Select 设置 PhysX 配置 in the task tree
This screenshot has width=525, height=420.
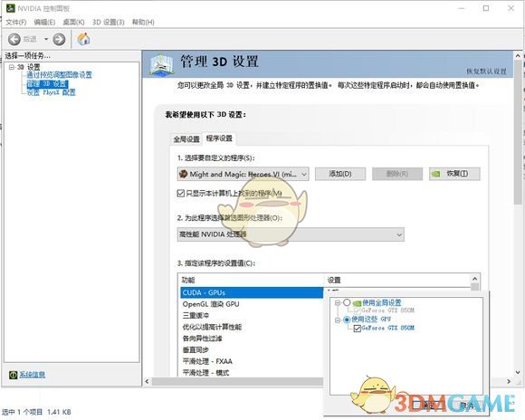[x=52, y=92]
